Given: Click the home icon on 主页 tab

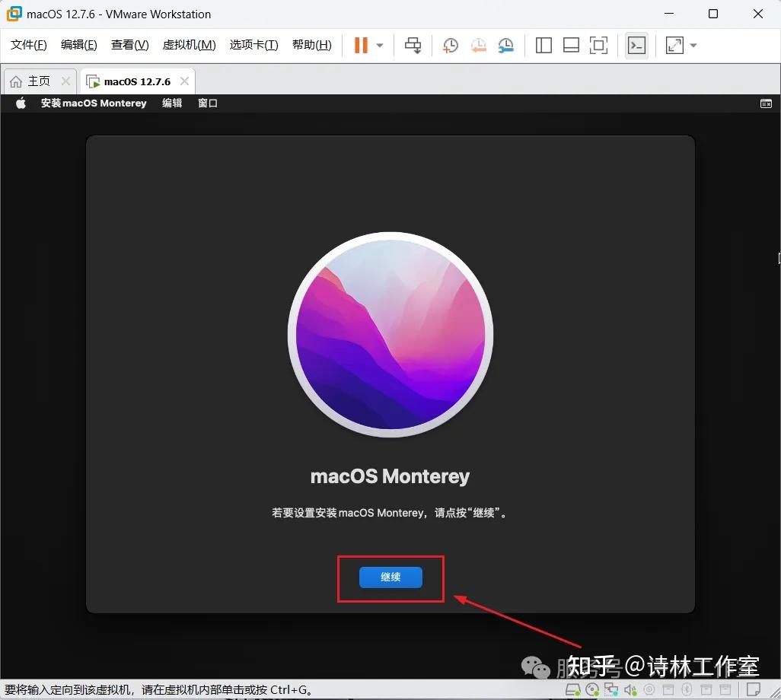Looking at the screenshot, I should (16, 81).
